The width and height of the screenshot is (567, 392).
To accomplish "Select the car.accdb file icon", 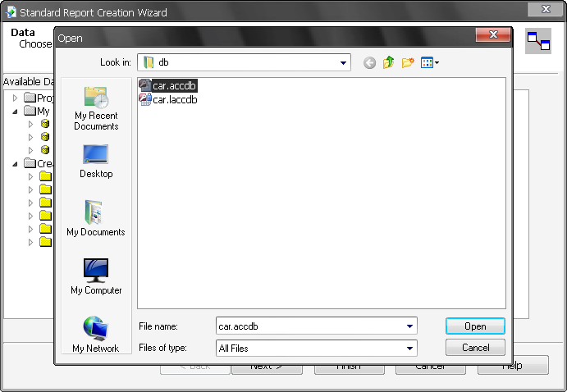I will [145, 85].
